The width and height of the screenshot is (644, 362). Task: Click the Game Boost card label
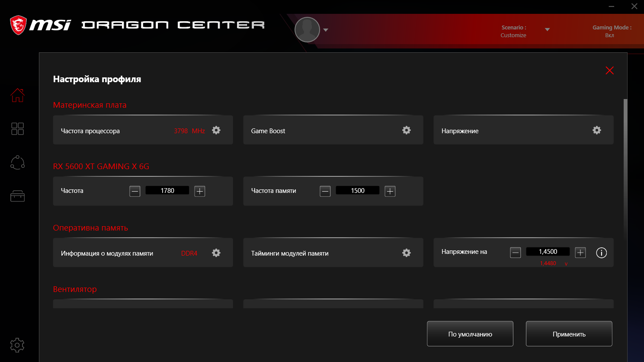point(268,131)
